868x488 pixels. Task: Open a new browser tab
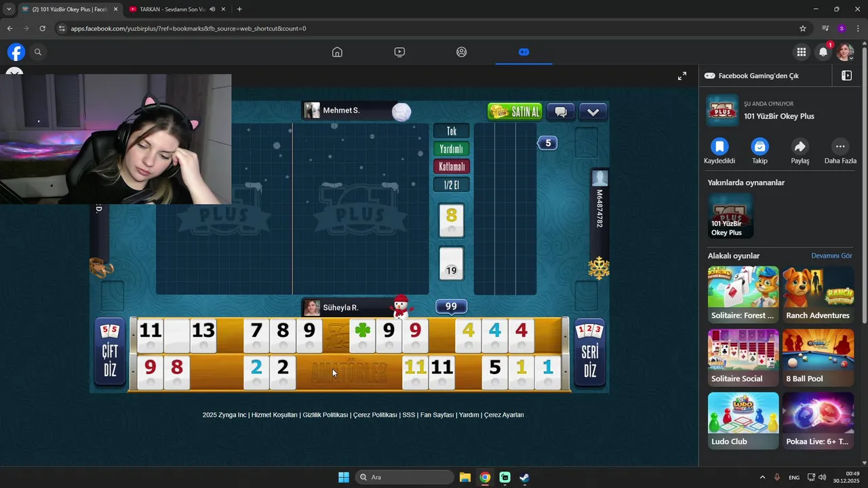coord(239,9)
